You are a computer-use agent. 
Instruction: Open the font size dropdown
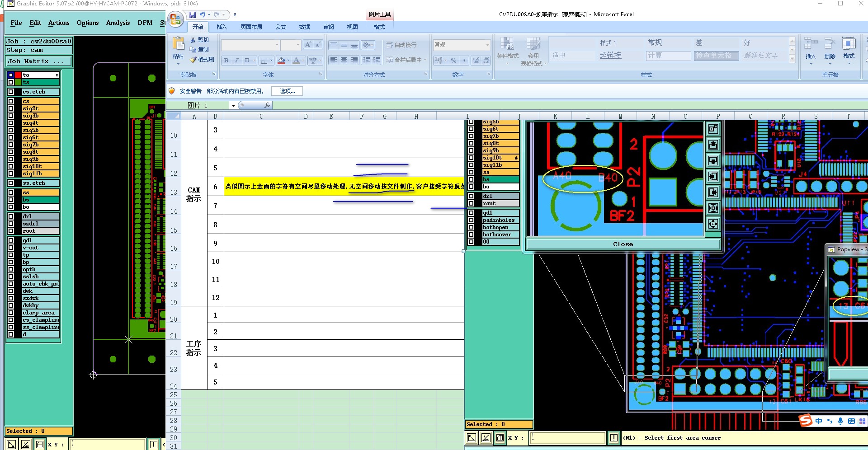[298, 45]
